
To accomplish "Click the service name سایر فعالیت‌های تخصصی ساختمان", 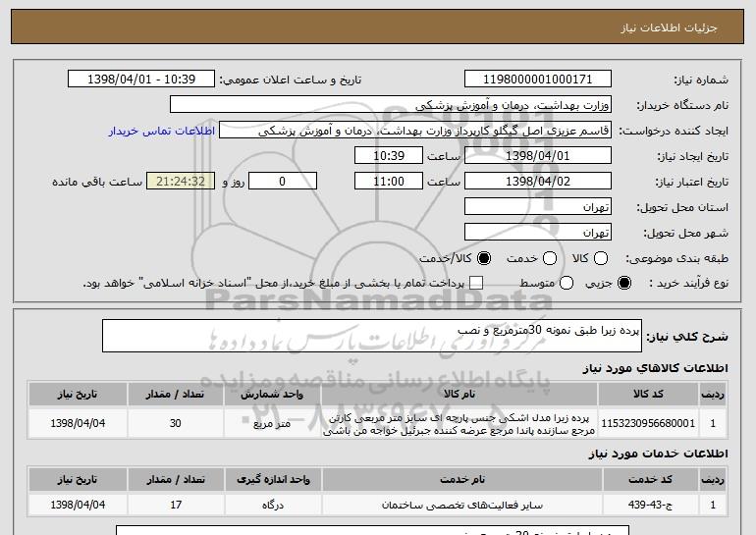I will click(x=461, y=506).
